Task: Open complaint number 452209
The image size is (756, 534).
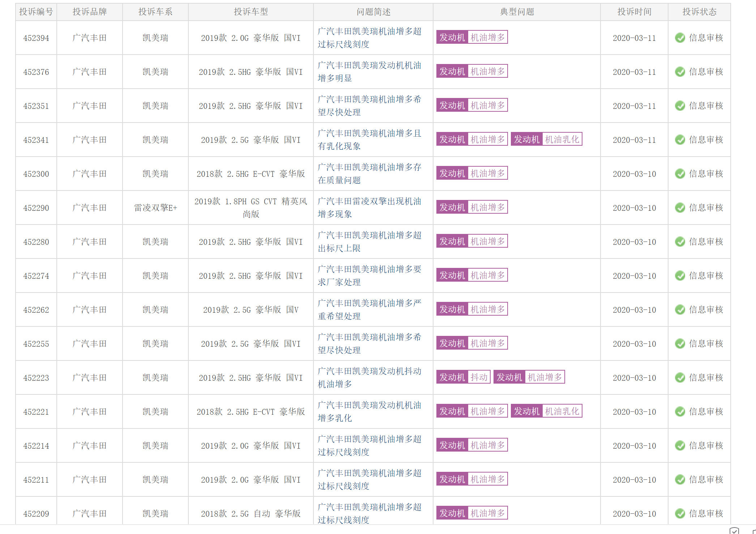Action: 36,514
